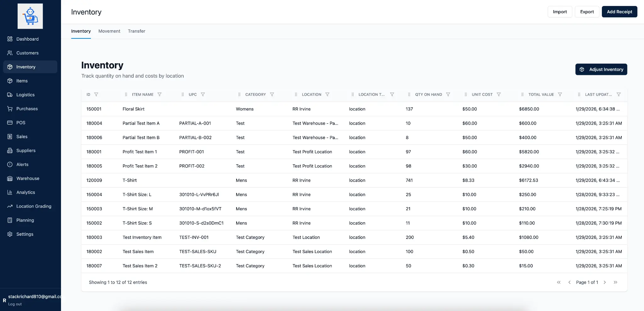The height and width of the screenshot is (311, 644).
Task: Open Analytics
Action: pyautogui.click(x=25, y=192)
